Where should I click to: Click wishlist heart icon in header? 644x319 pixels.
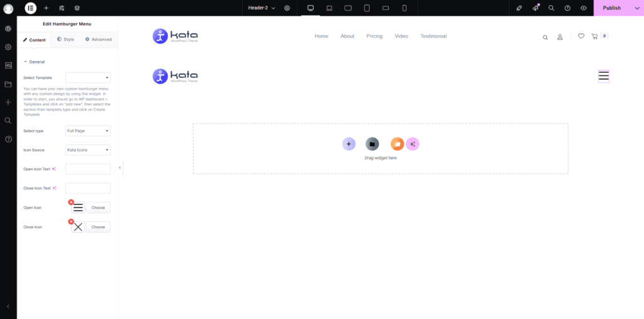pyautogui.click(x=581, y=36)
